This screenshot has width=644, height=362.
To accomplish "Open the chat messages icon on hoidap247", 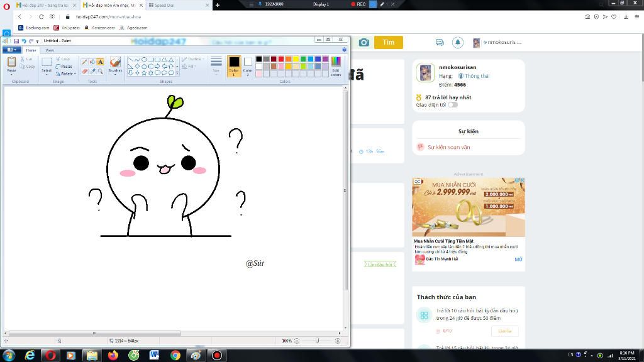I will (440, 42).
